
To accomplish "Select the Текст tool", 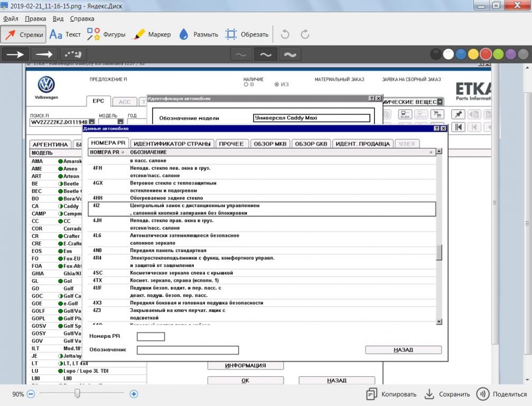I will click(x=65, y=34).
